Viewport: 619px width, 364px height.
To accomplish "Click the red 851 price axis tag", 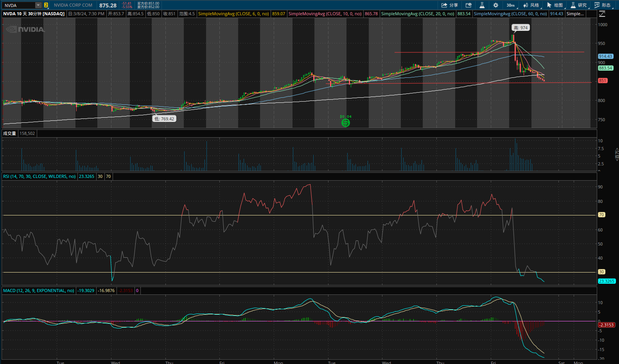I will 603,81.
